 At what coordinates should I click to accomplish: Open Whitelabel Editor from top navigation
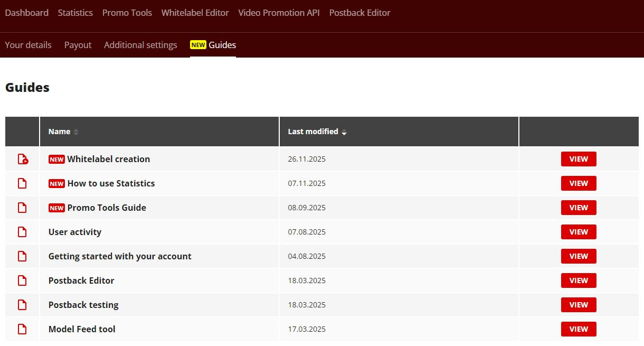tap(195, 13)
